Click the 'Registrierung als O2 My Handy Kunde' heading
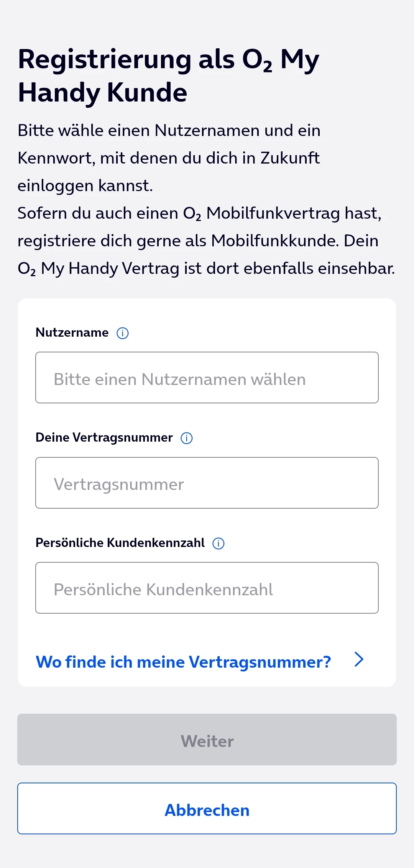The width and height of the screenshot is (414, 868). 169,76
